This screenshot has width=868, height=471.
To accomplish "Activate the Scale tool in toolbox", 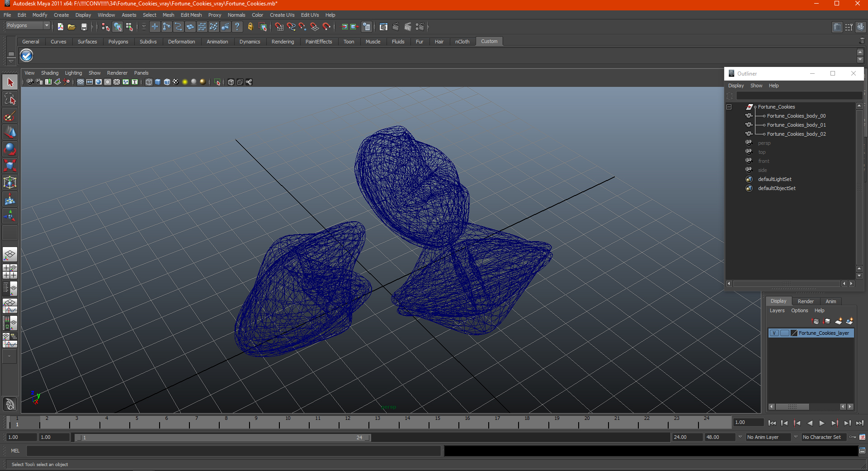I will pyautogui.click(x=10, y=166).
